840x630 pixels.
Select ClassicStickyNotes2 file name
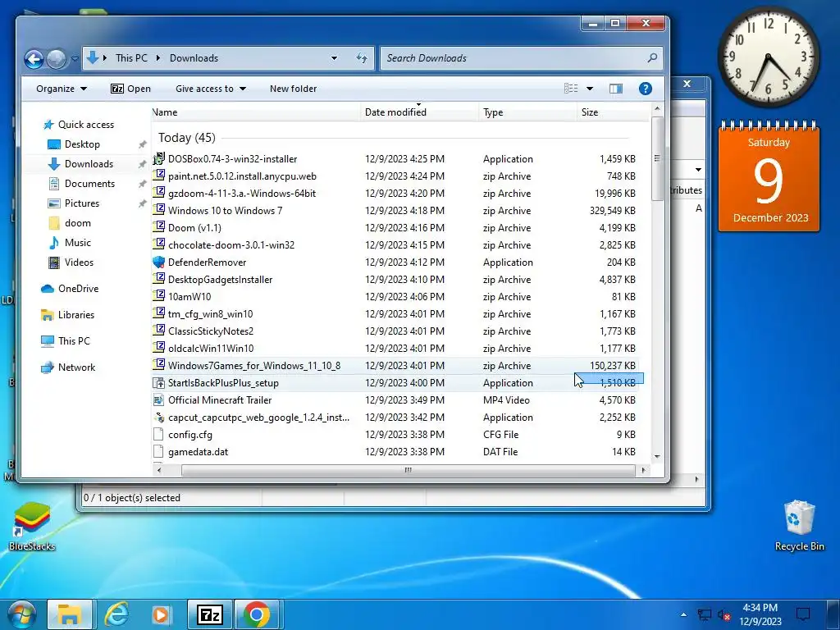pos(211,331)
